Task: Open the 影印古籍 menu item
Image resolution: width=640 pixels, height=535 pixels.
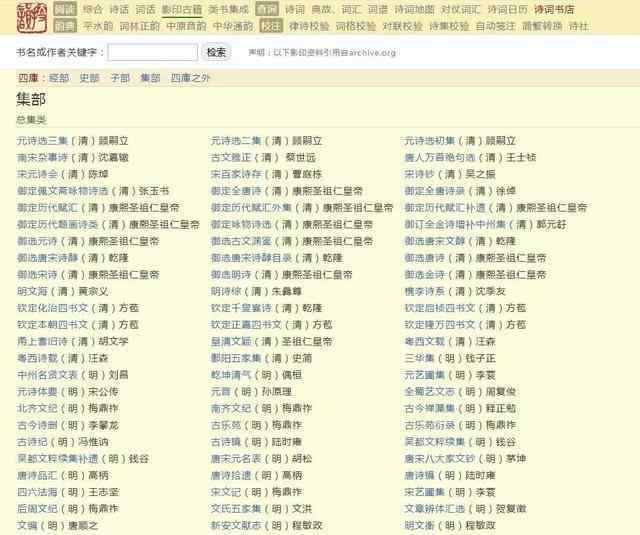Action: [x=183, y=9]
